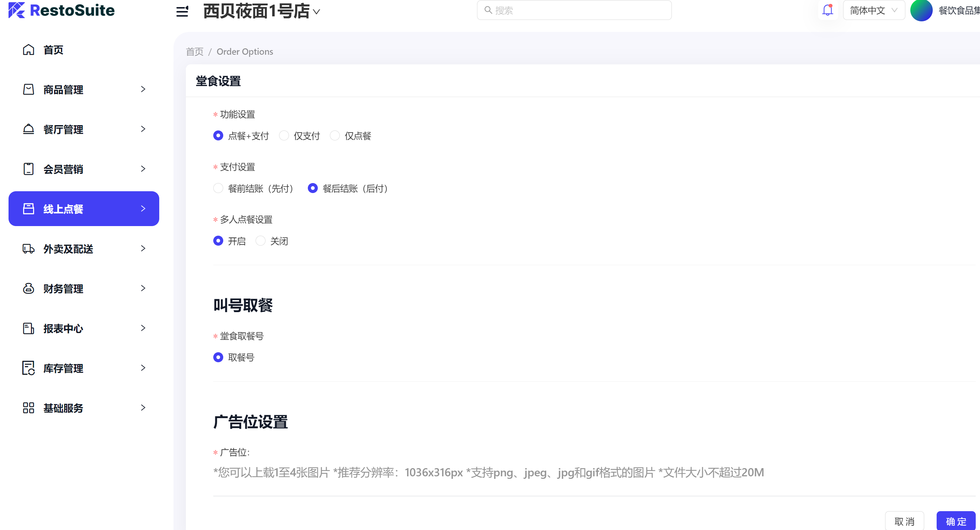Click the grid icon for 基础服务
The image size is (980, 530).
[28, 408]
